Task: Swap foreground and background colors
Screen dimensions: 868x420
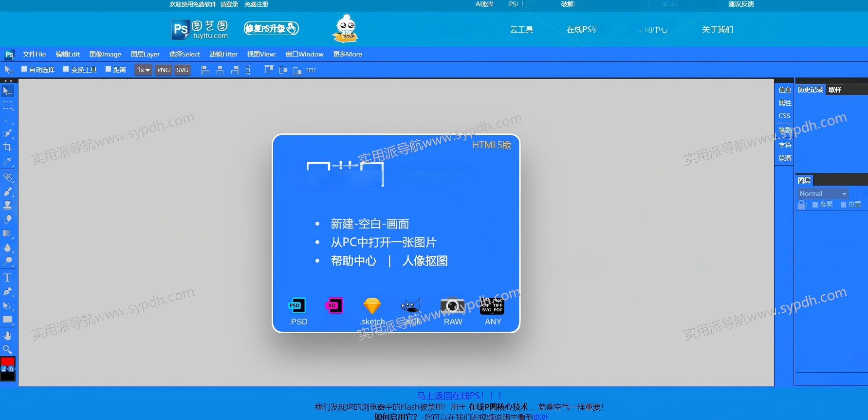Action: [x=4, y=369]
